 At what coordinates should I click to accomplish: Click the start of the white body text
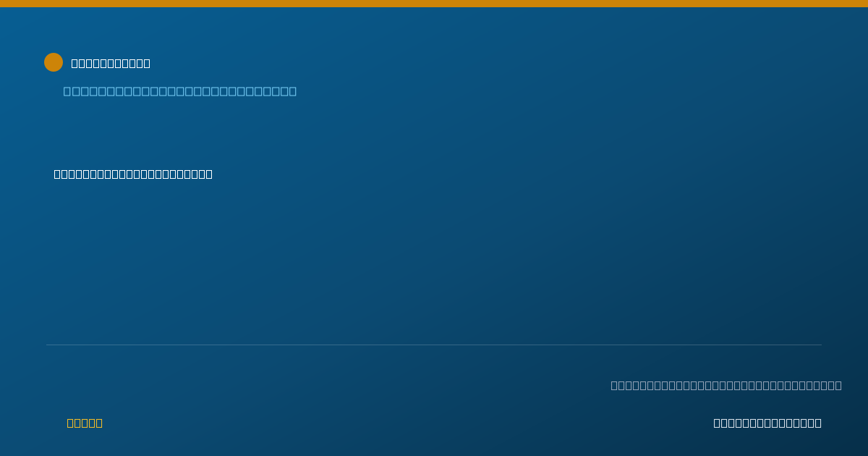(x=57, y=174)
